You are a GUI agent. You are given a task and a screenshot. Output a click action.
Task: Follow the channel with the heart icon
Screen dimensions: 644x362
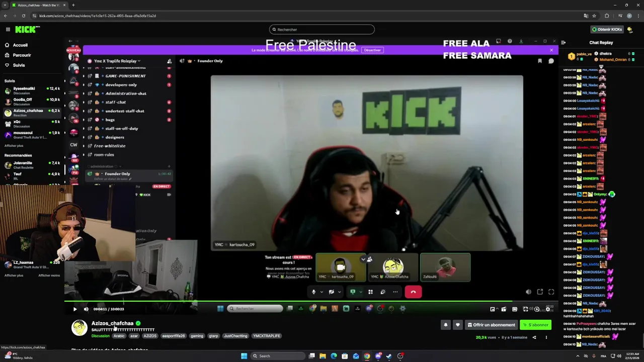(x=457, y=325)
